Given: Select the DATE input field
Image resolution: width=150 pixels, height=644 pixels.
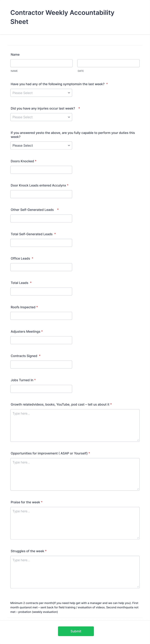Looking at the screenshot, I should pos(108,63).
